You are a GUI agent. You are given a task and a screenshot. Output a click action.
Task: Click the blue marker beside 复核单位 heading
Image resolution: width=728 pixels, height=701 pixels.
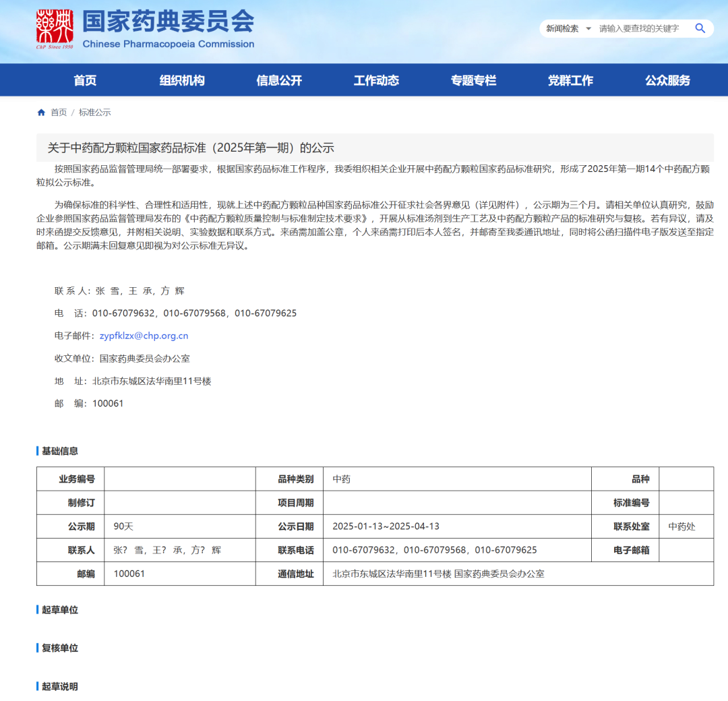click(38, 648)
